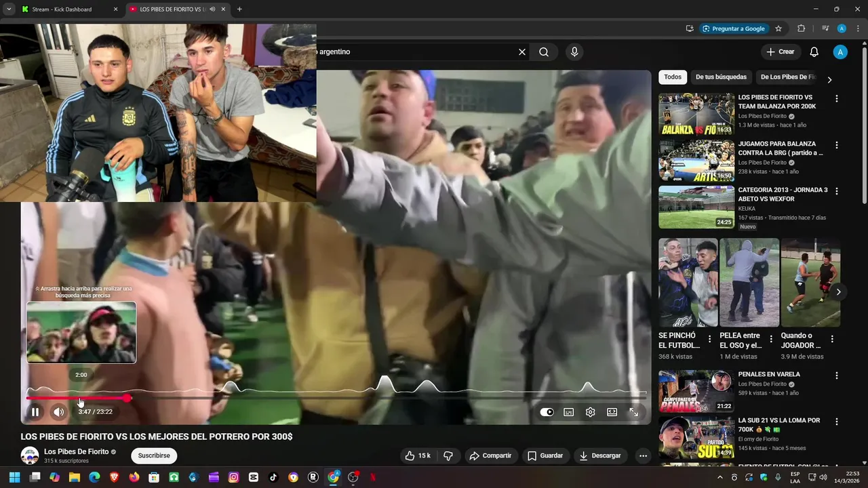This screenshot has width=868, height=488.
Task: Clear the YouTube search field
Action: 522,52
